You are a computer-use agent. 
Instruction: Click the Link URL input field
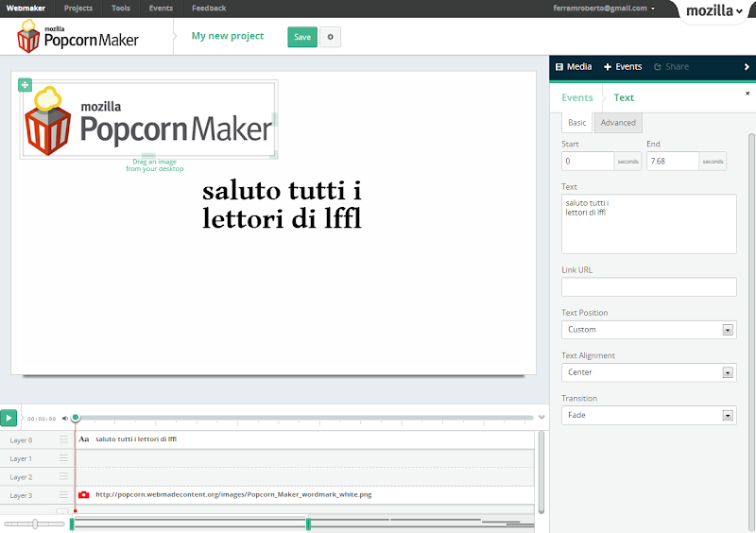tap(649, 287)
